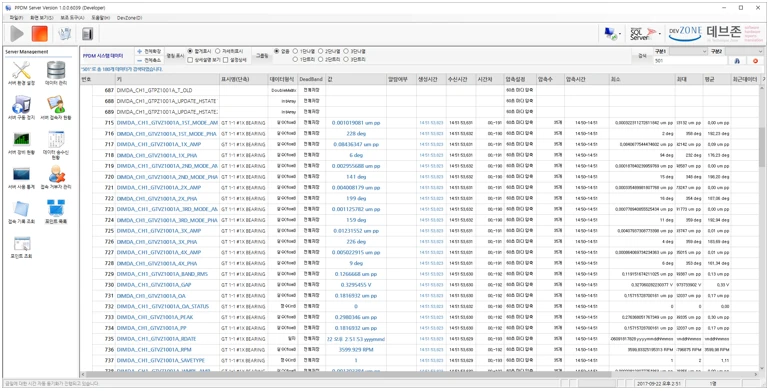
Task: Click the network computer connection icon in the toolbar
Action: pos(610,33)
